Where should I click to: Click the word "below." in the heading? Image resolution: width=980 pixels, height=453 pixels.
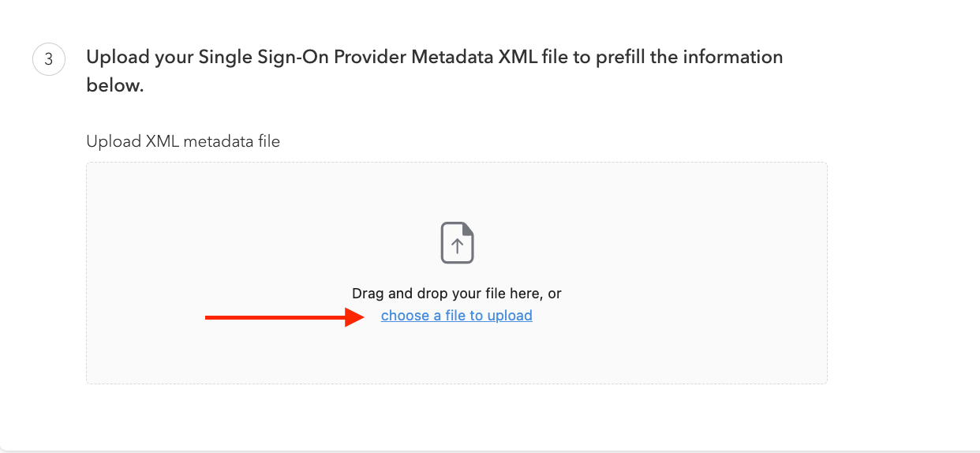coord(115,86)
